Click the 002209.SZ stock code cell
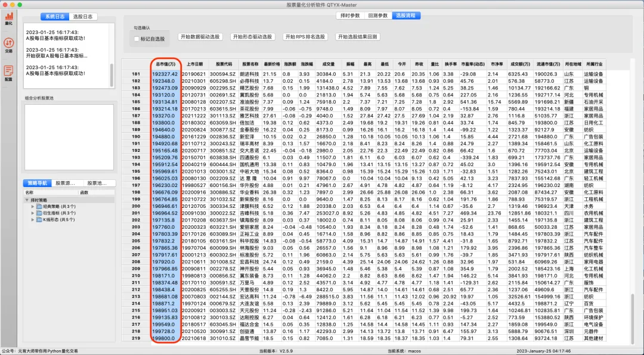644x355 pixels. 224,178
